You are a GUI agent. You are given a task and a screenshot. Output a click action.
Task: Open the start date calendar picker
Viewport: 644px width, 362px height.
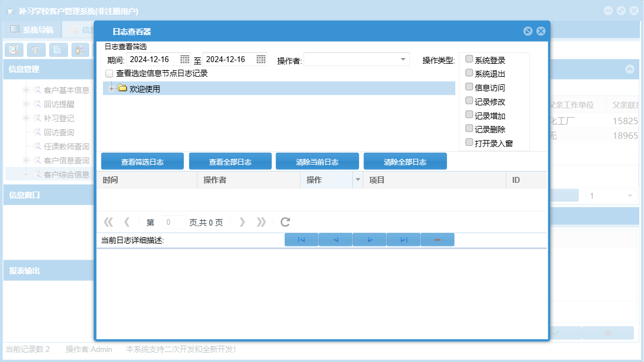coord(185,59)
